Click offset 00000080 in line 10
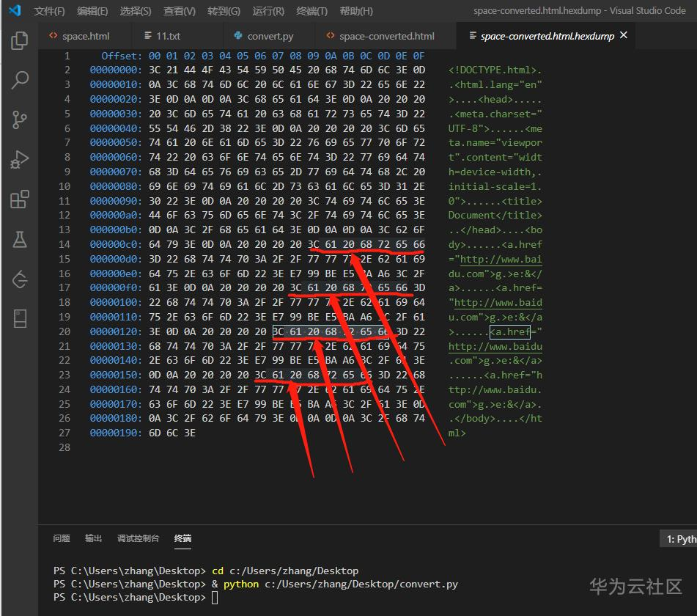The width and height of the screenshot is (697, 616). (x=116, y=186)
